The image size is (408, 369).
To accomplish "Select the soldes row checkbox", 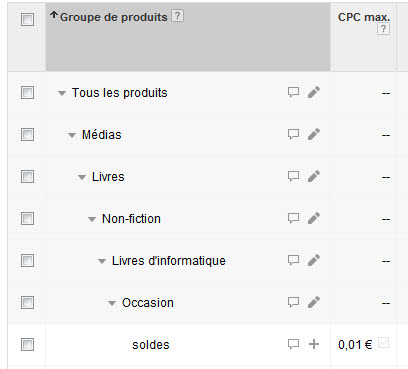I will 27,344.
